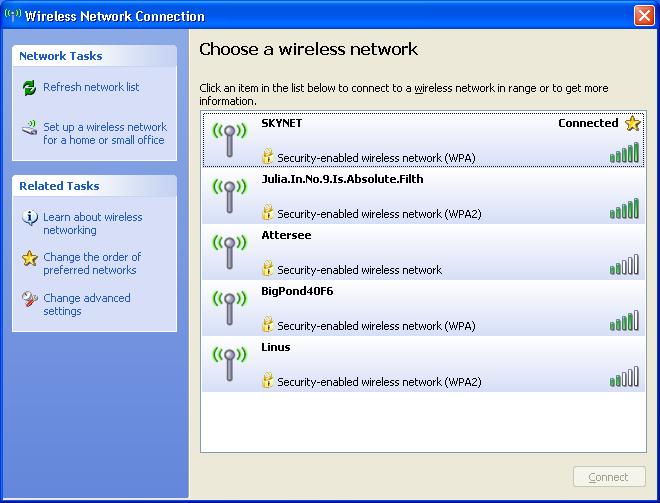The width and height of the screenshot is (660, 503).
Task: Click the wireless icon in the title bar
Action: coord(12,15)
